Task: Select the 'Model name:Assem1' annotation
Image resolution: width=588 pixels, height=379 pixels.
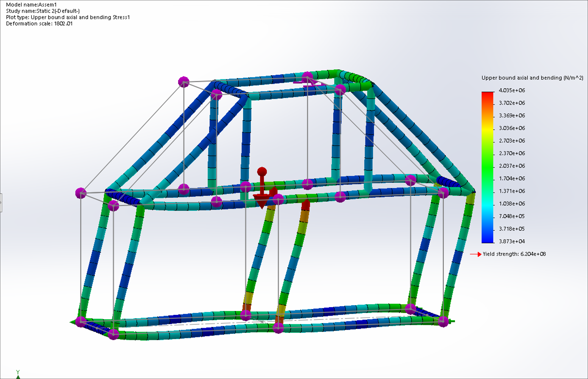Action: pos(31,5)
